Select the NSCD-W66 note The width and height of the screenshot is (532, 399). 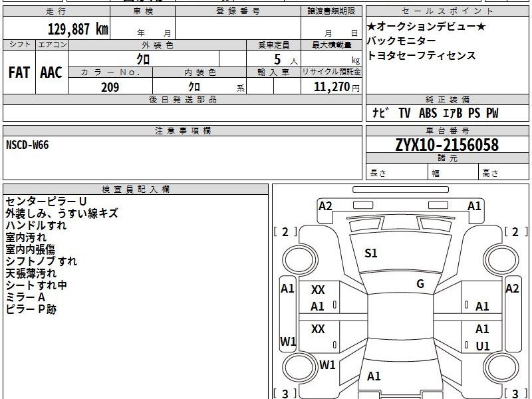coord(27,145)
